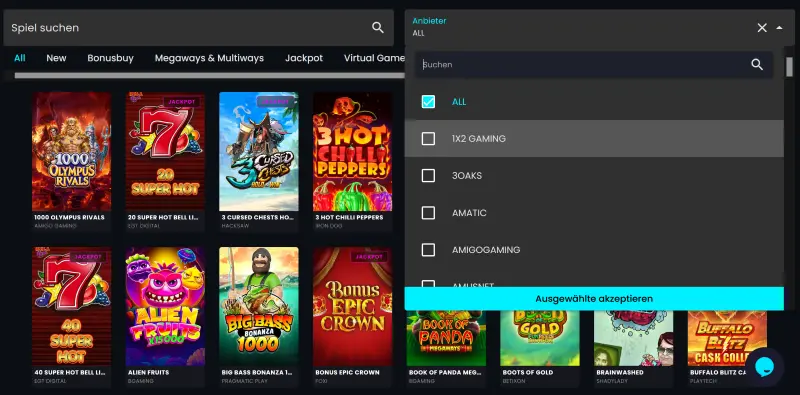The width and height of the screenshot is (800, 395).
Task: Tick the AMATIC provider checkbox
Action: (428, 213)
